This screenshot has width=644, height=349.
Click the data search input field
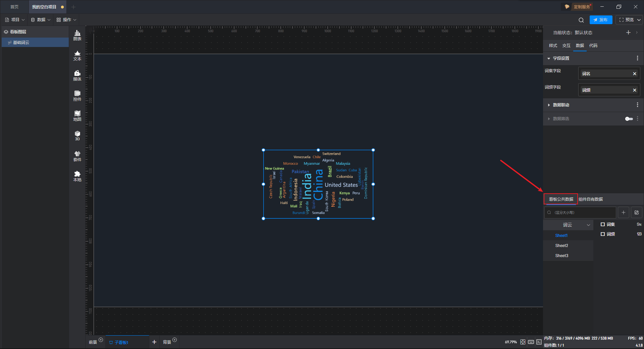(580, 212)
